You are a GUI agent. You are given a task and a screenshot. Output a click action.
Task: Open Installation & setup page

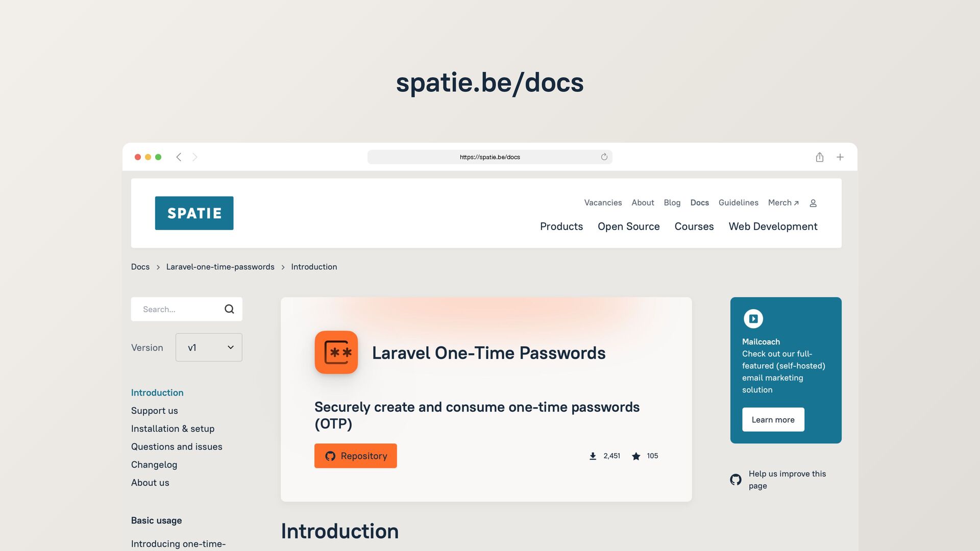coord(173,429)
